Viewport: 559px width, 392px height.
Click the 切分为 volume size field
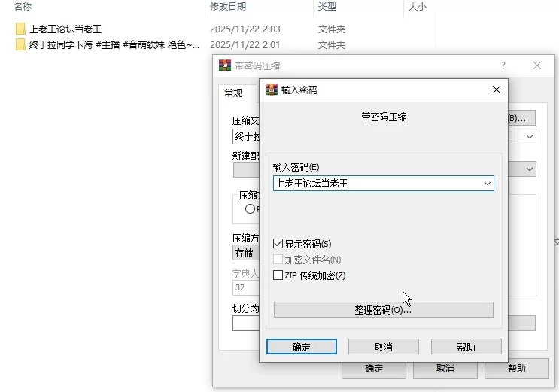[x=246, y=324]
